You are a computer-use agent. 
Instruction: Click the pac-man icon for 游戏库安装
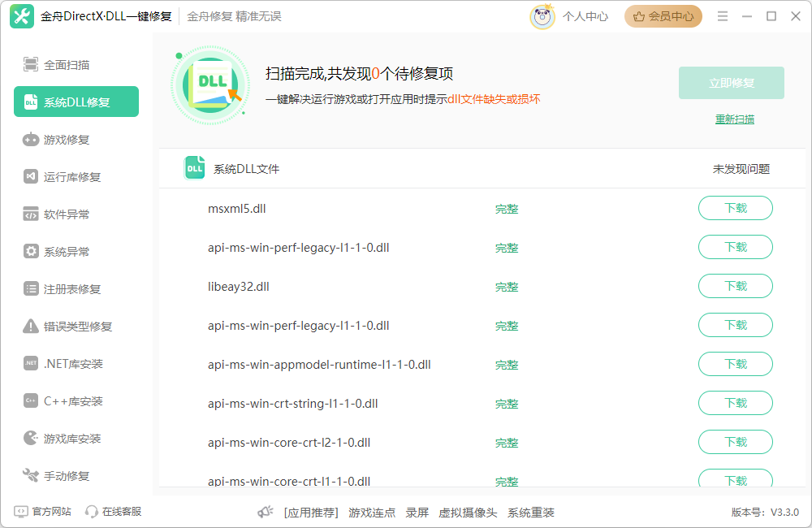coord(31,438)
